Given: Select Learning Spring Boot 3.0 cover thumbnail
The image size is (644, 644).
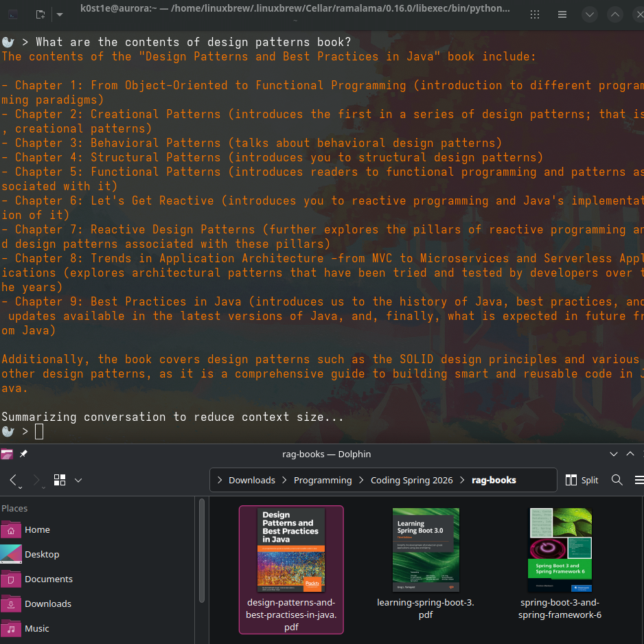Looking at the screenshot, I should 426,550.
